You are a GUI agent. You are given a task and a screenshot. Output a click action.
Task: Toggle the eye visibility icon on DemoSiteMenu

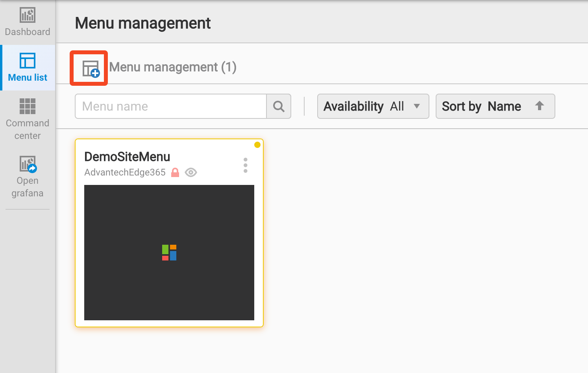(191, 172)
